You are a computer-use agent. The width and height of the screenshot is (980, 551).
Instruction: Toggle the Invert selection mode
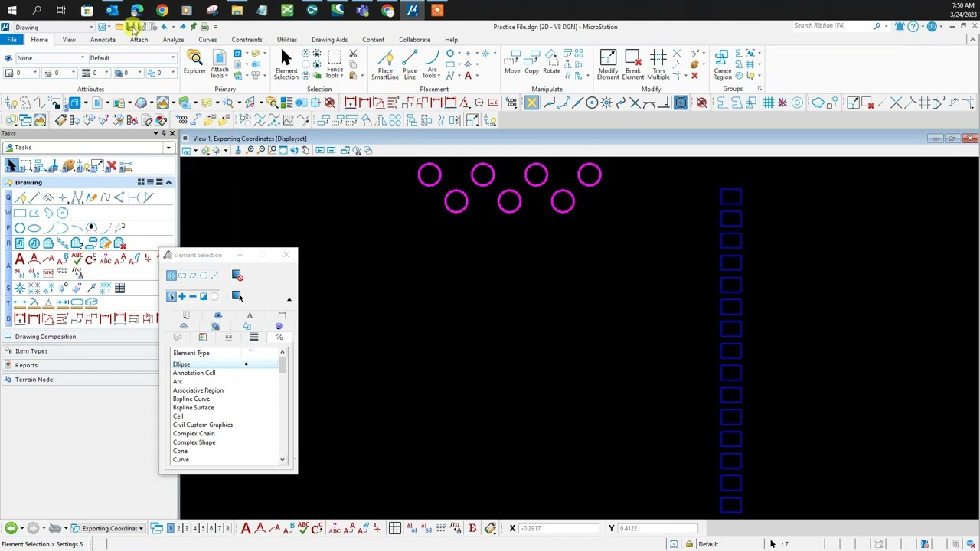point(204,296)
